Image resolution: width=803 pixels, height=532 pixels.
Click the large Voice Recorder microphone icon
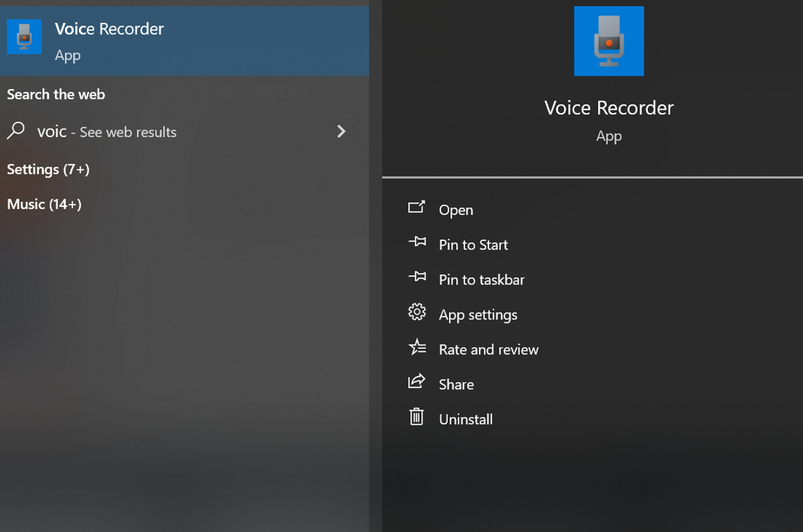click(609, 41)
